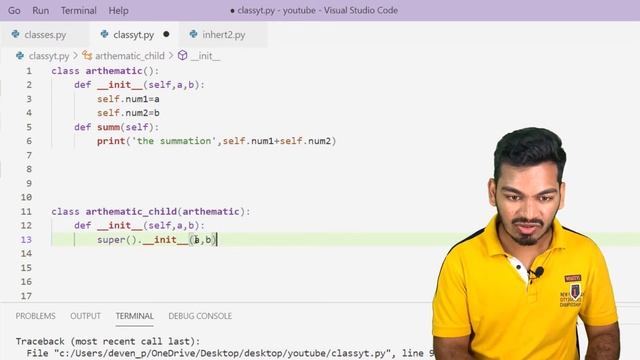The width and height of the screenshot is (640, 360).
Task: Click the text 'class arthematic():' on line 1
Action: (105, 71)
